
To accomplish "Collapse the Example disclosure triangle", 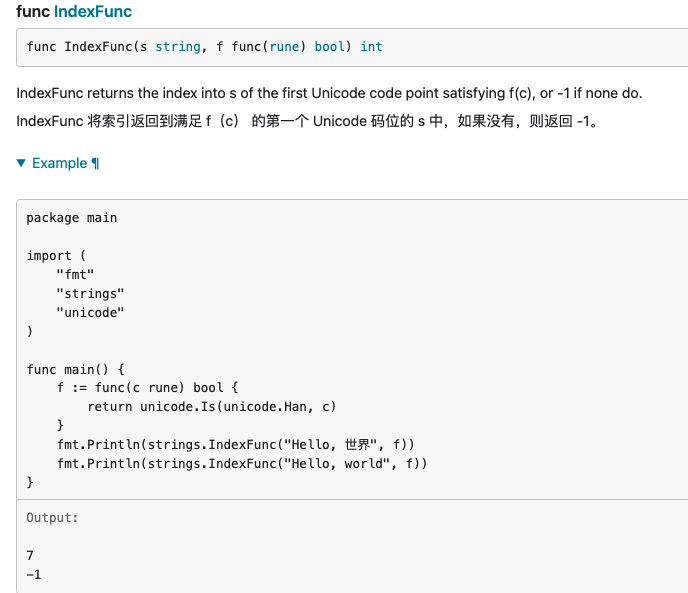I will [x=22, y=163].
